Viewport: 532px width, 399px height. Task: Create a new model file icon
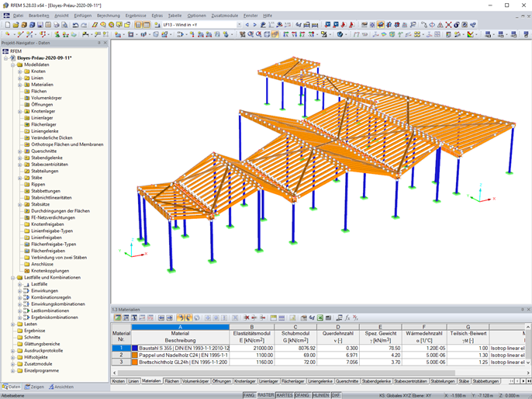(x=8, y=25)
